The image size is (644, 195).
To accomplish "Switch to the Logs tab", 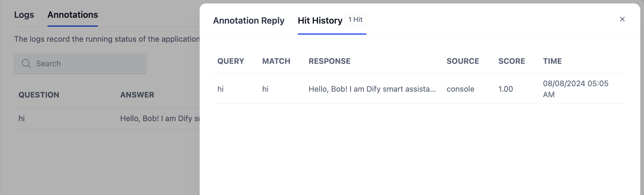I will [24, 15].
